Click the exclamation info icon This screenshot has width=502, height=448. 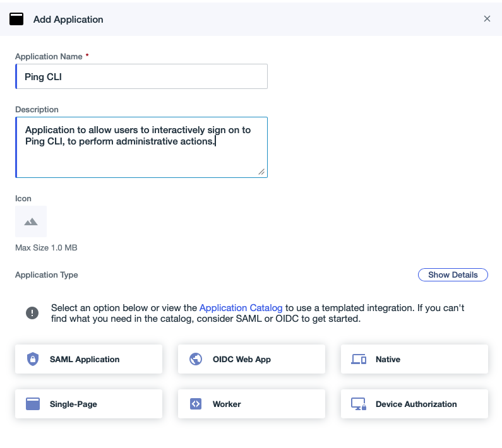click(x=32, y=313)
